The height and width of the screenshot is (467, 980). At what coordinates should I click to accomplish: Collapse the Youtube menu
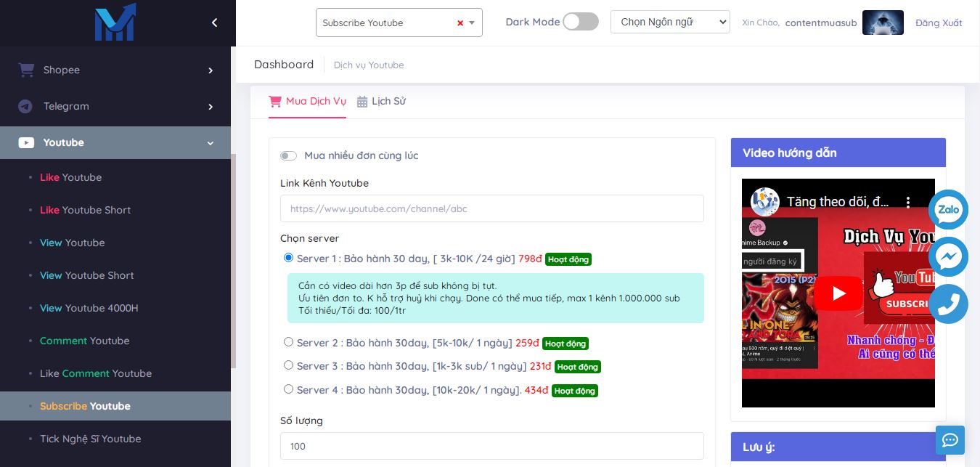click(x=115, y=142)
